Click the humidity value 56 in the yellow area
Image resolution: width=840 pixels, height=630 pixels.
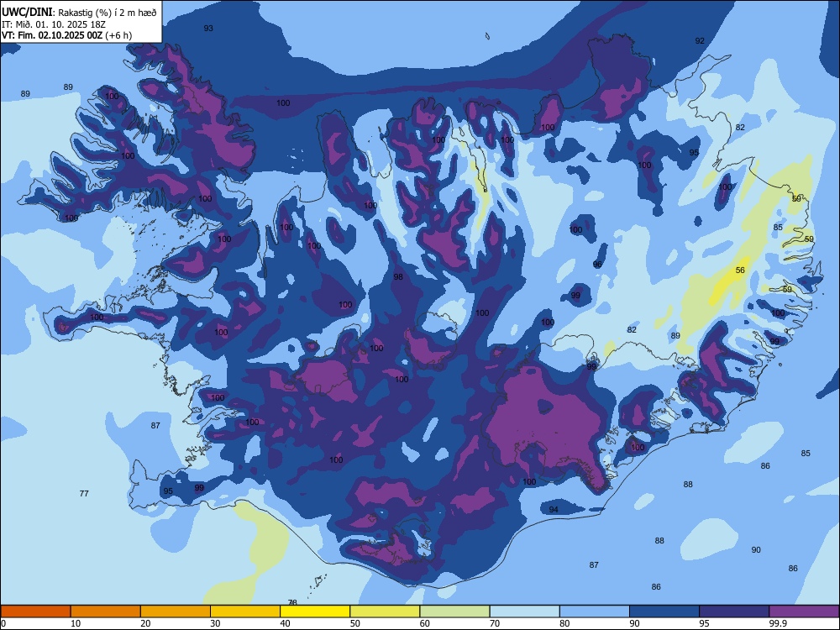(x=740, y=270)
